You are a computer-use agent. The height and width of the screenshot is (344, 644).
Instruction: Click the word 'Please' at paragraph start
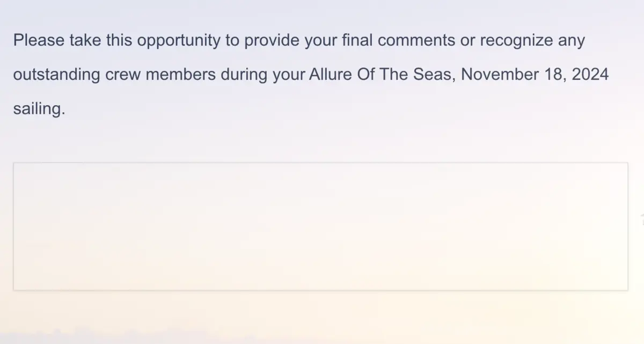coord(38,40)
